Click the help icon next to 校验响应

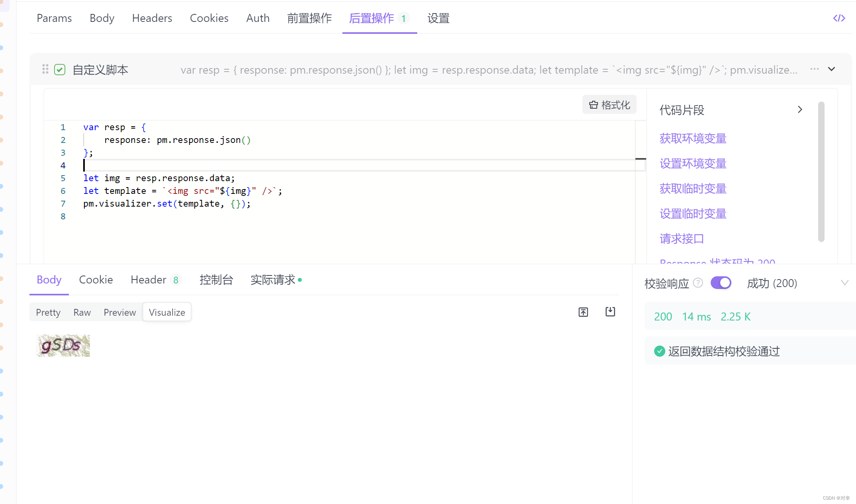click(698, 283)
